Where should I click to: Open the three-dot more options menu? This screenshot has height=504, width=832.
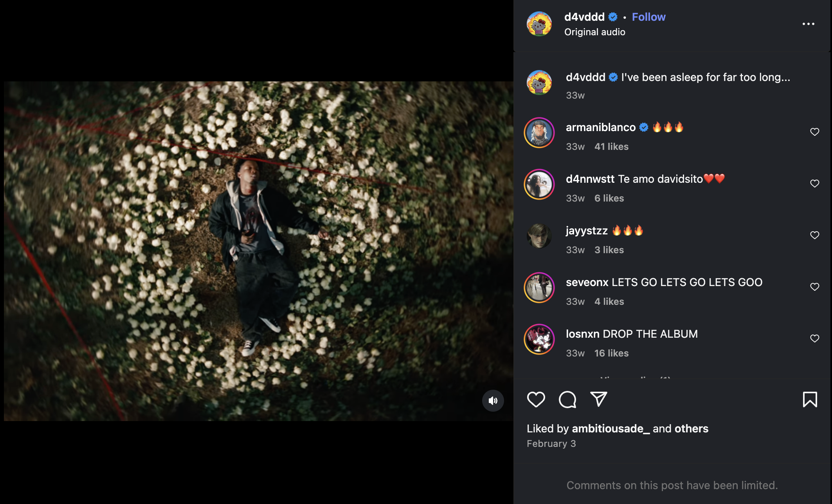point(808,24)
